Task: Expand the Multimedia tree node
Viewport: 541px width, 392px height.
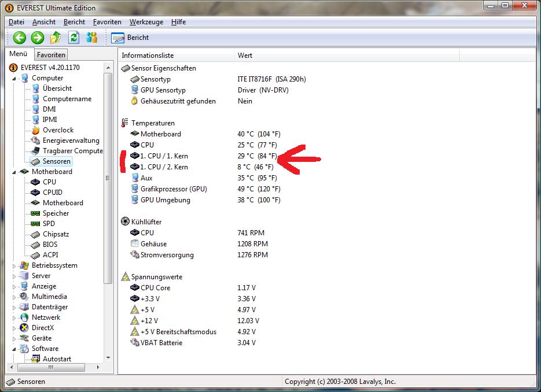Action: point(14,297)
